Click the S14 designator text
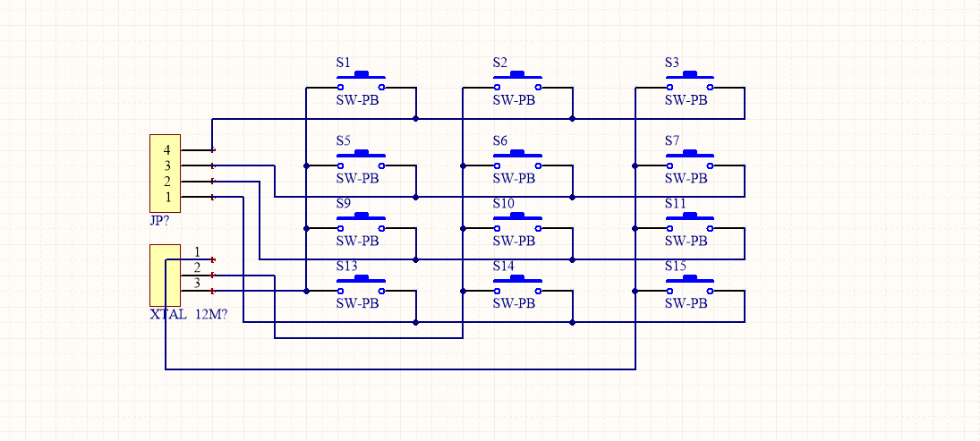 [x=503, y=266]
